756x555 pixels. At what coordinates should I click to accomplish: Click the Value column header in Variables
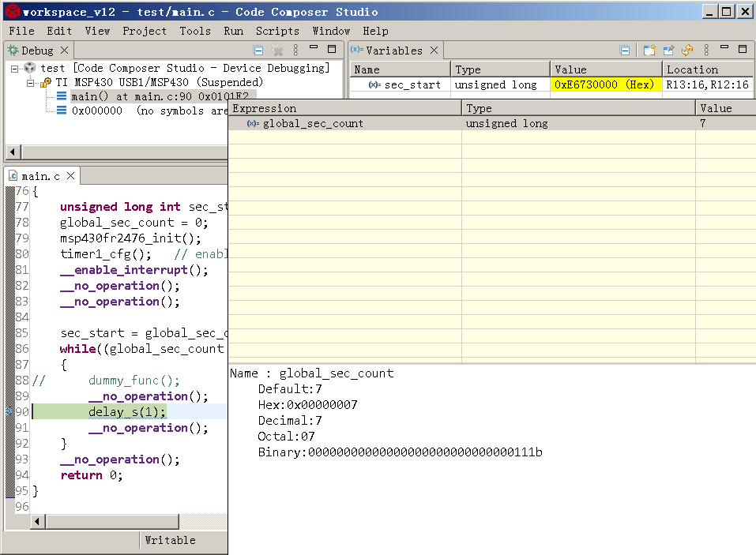click(x=605, y=69)
